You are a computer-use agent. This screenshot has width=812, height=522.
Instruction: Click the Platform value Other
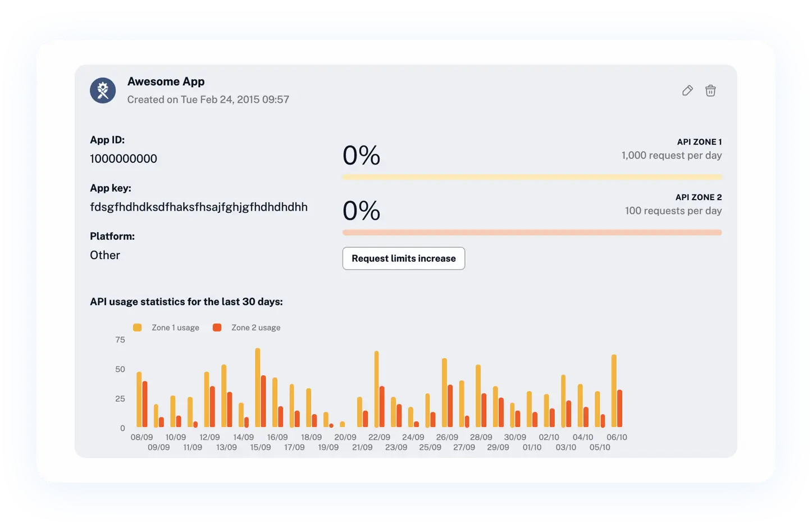coord(105,255)
